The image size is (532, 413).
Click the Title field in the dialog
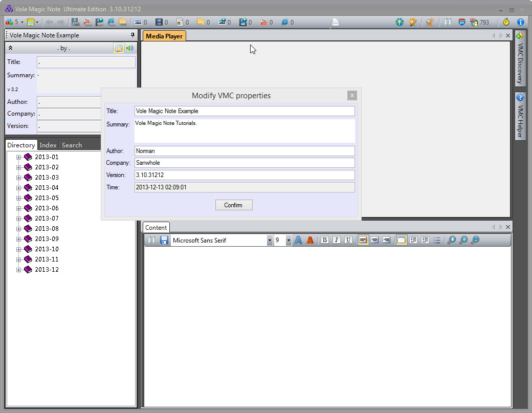245,111
